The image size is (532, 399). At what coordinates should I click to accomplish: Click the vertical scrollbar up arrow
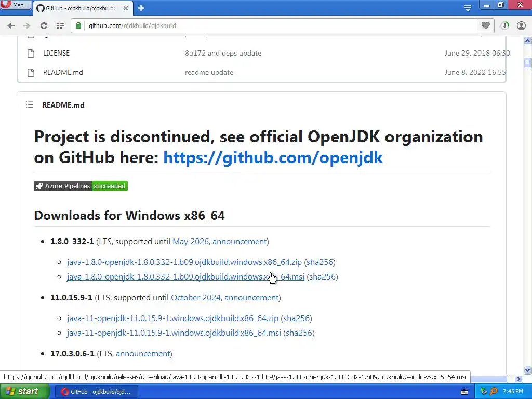528,41
